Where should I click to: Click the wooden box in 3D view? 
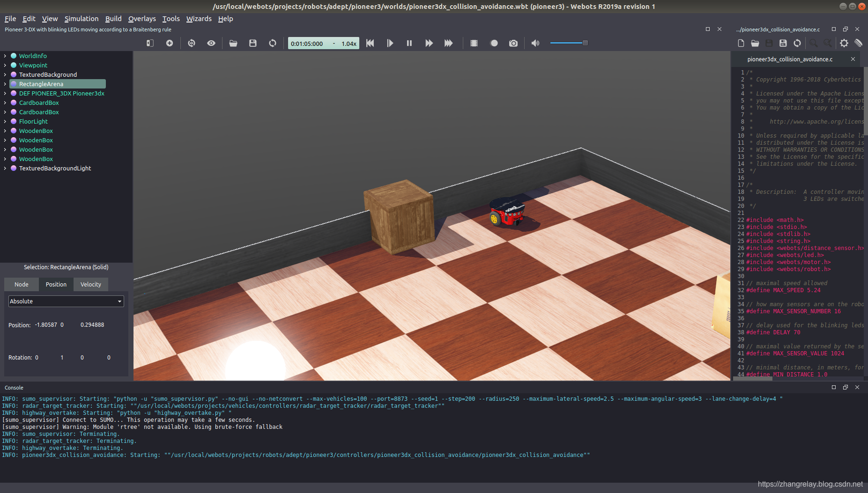pyautogui.click(x=399, y=217)
